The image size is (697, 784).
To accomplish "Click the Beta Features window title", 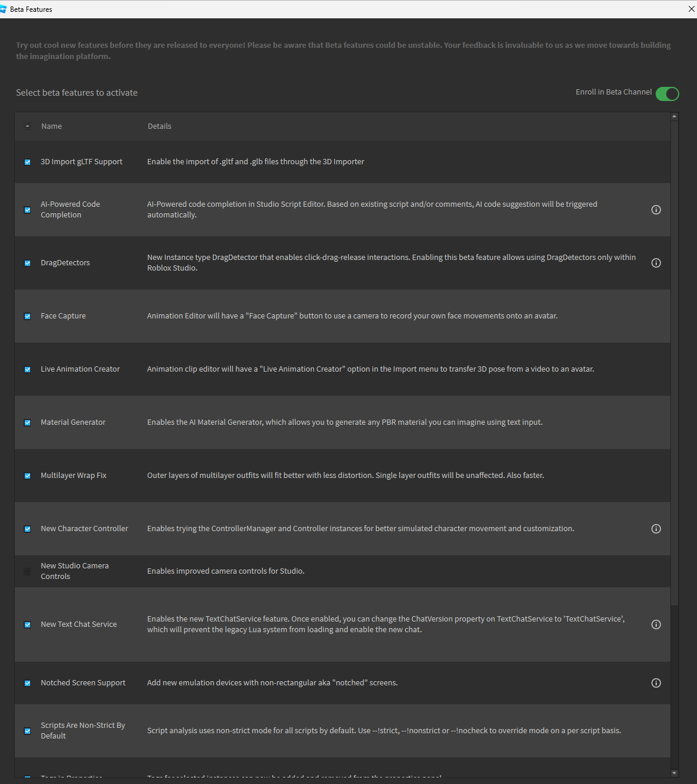I will click(x=31, y=9).
